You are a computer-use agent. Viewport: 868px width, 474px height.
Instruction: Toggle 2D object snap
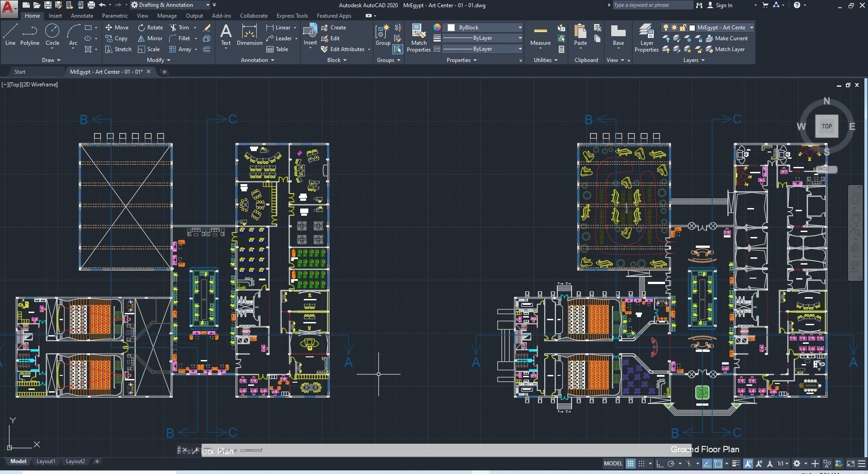[x=718, y=463]
